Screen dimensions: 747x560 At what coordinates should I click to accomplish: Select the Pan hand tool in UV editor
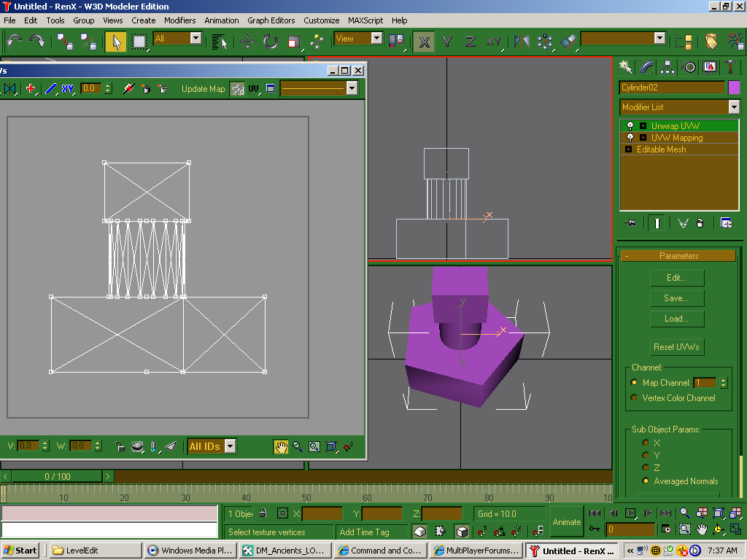pyautogui.click(x=281, y=446)
